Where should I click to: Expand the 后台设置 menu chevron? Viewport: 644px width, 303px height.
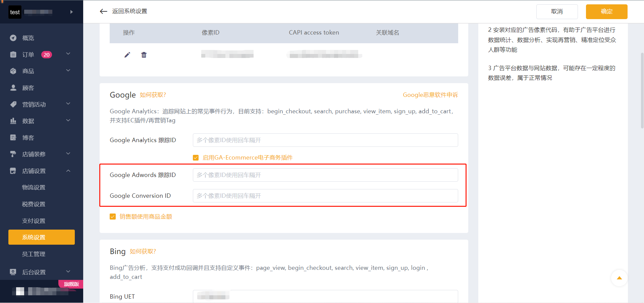(x=68, y=271)
